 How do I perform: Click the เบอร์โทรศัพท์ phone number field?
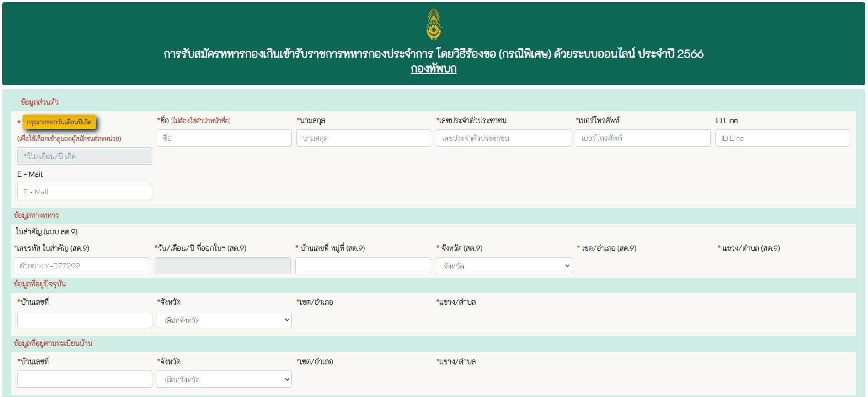point(643,138)
